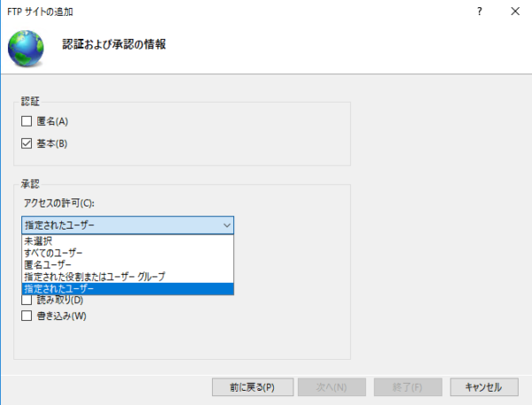Choose 未選択 from the dropdown list
Image resolution: width=532 pixels, height=405 pixels.
(x=128, y=241)
